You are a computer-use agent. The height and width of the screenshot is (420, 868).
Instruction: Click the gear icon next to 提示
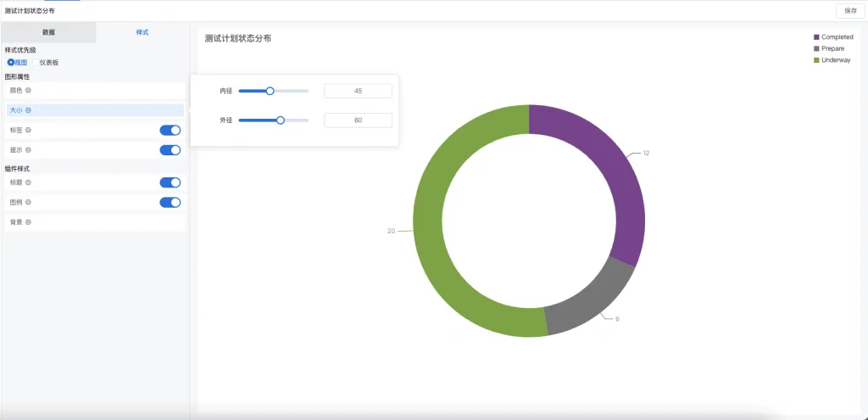tap(28, 150)
